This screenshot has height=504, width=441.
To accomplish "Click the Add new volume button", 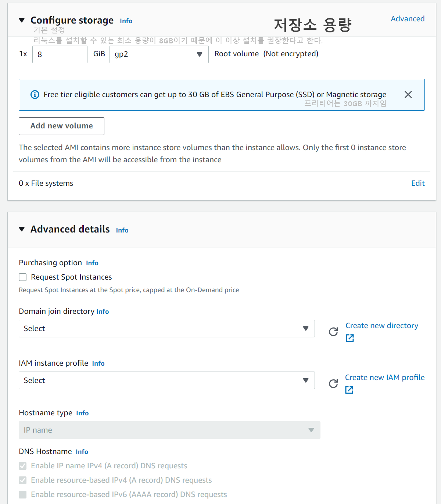I will [61, 126].
